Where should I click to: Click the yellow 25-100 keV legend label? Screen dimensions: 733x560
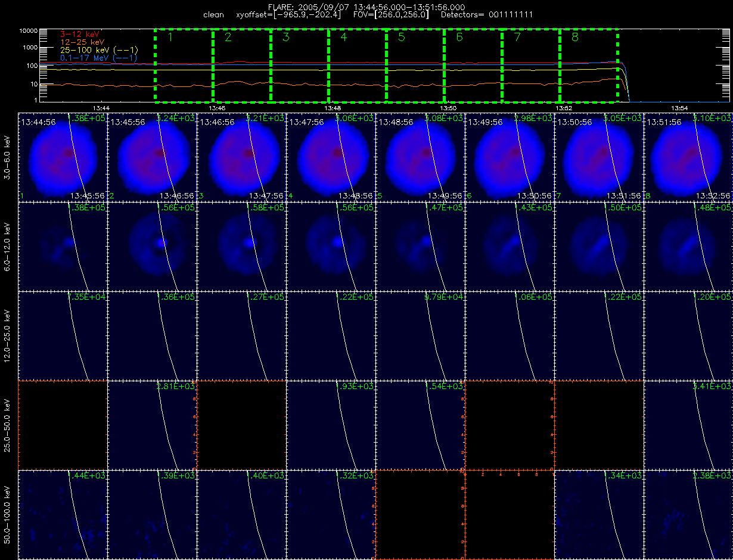point(100,50)
